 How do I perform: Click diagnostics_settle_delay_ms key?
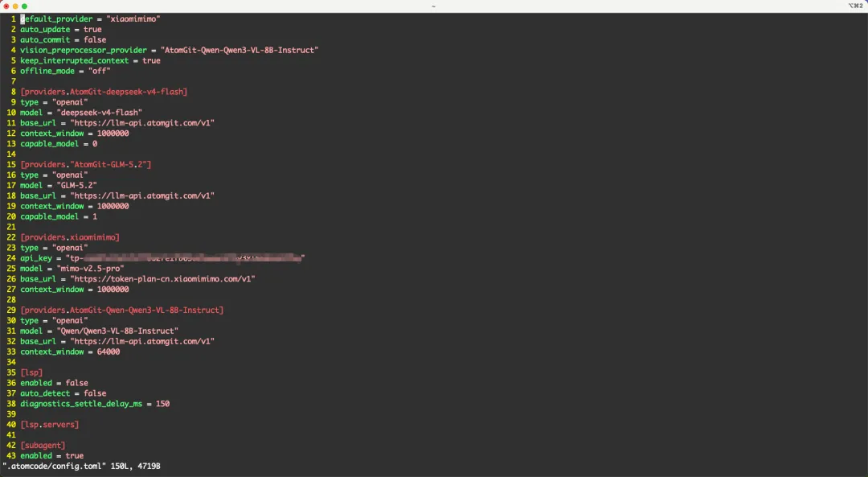coord(81,404)
